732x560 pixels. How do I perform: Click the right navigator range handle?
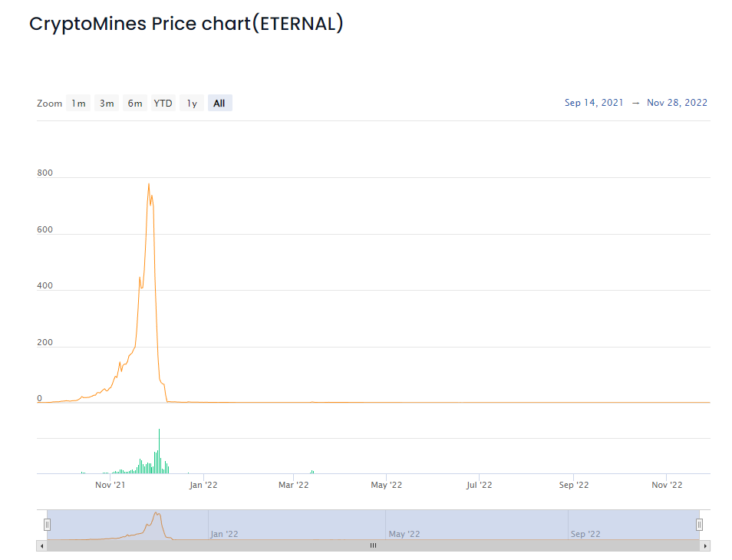coord(699,525)
